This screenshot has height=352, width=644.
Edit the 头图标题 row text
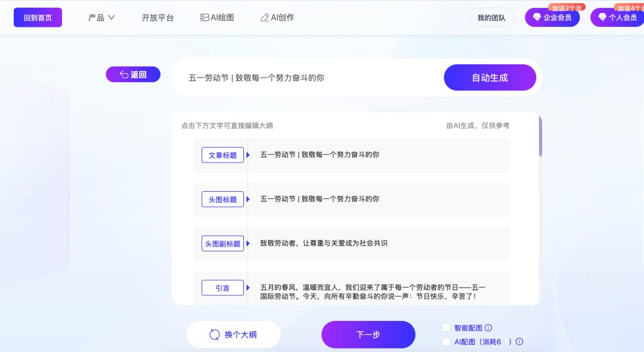coord(320,199)
